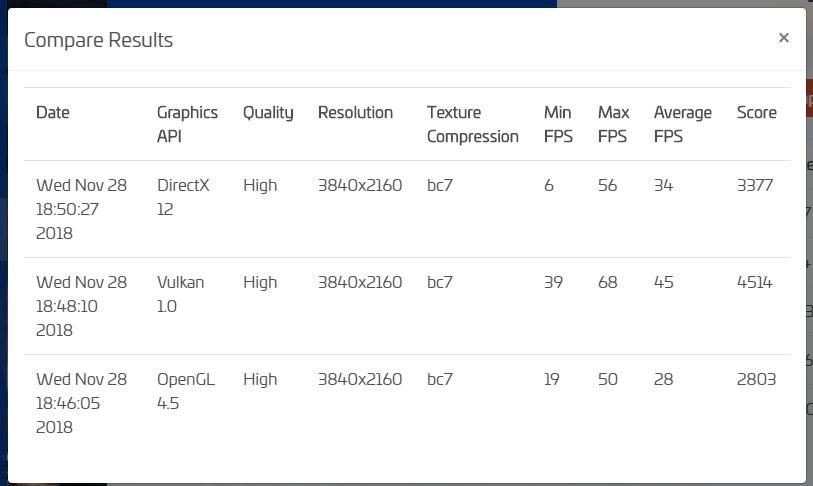This screenshot has width=813, height=486.
Task: Click the 4514 score value
Action: point(754,283)
